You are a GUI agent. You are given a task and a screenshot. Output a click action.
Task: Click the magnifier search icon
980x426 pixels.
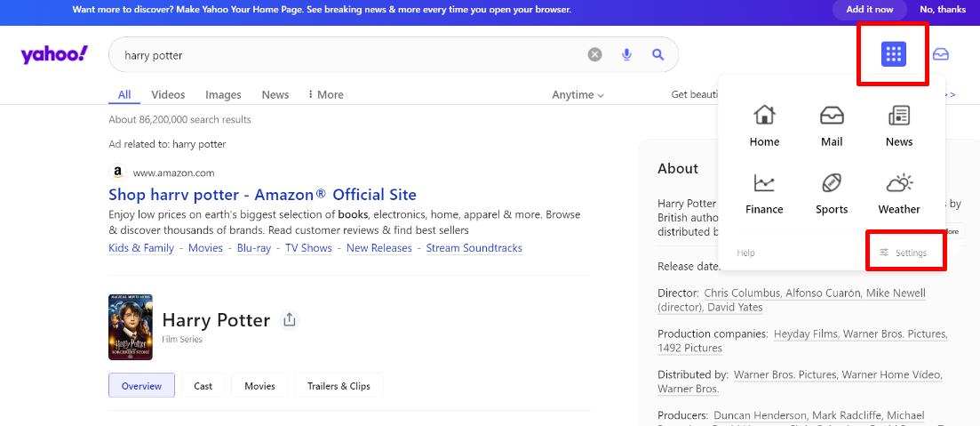pos(657,55)
